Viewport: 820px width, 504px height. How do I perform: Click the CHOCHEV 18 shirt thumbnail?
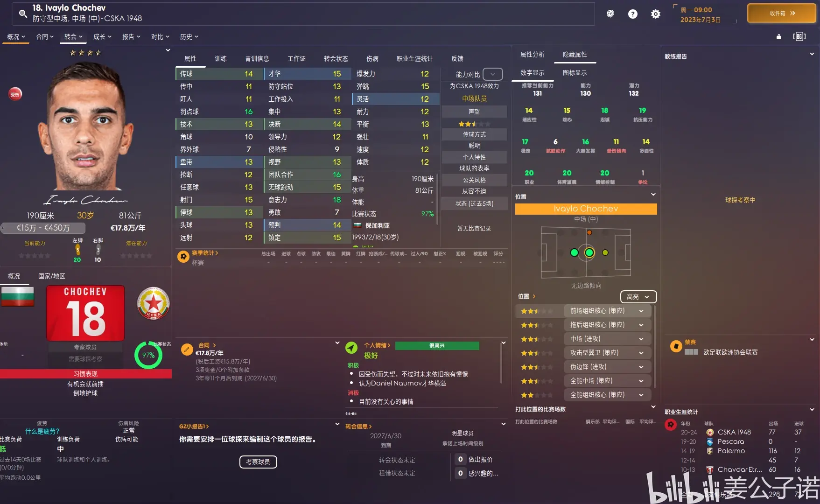coord(85,313)
